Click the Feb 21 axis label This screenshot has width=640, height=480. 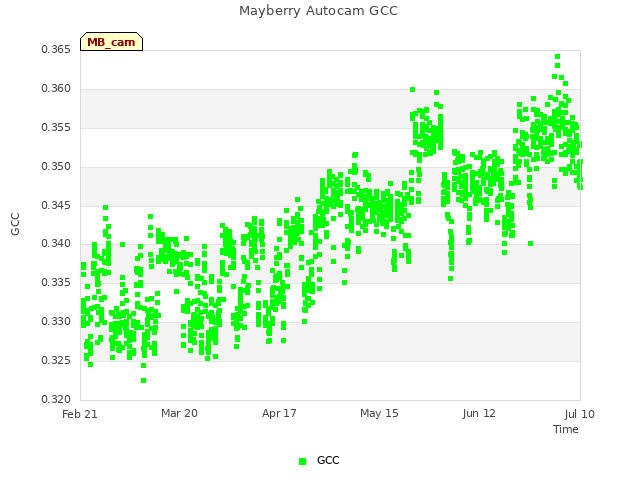coord(80,414)
